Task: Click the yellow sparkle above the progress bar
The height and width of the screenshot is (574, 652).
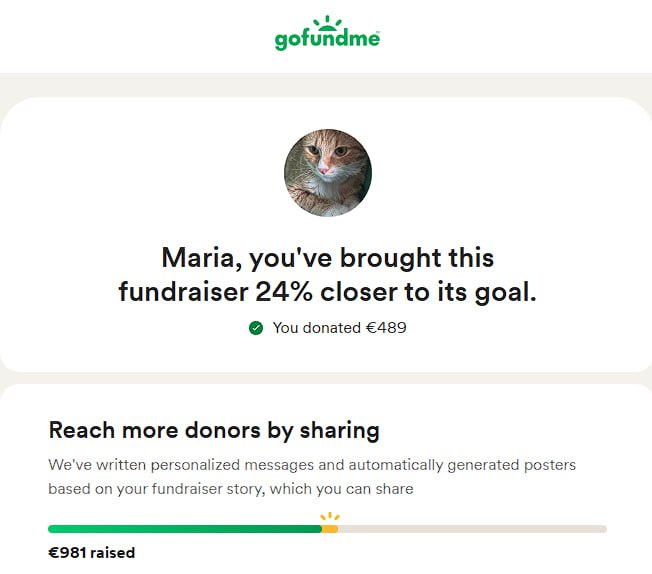Action: [x=330, y=517]
